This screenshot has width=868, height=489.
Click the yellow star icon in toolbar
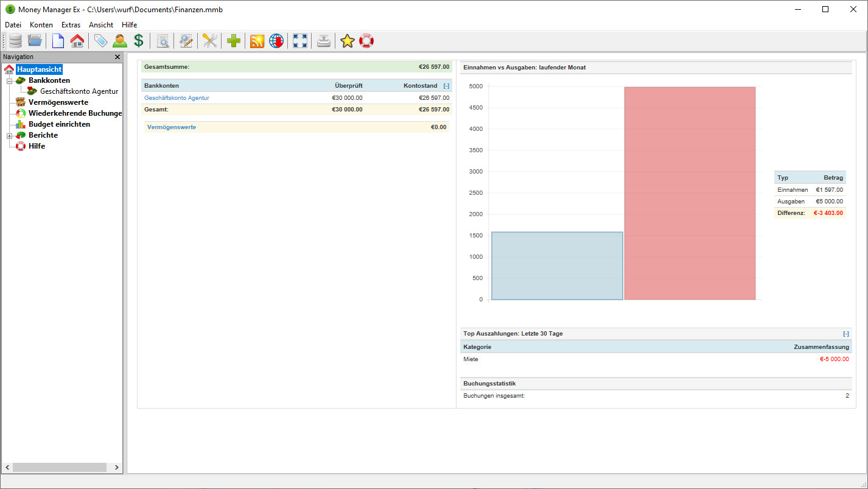point(347,41)
